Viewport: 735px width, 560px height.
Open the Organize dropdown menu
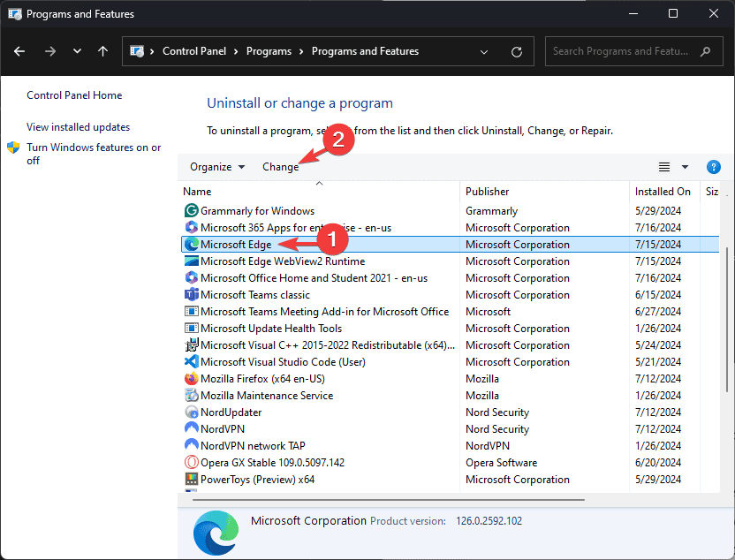point(217,167)
